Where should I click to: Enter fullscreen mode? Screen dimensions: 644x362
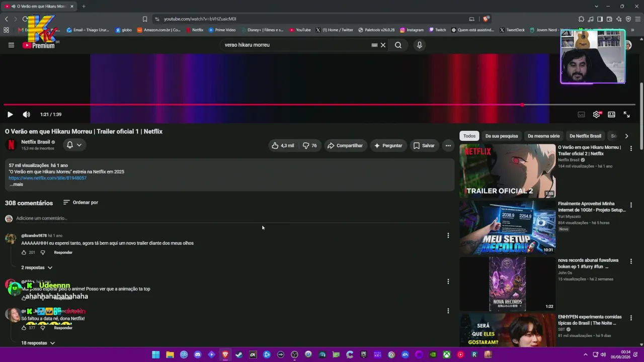[626, 115]
